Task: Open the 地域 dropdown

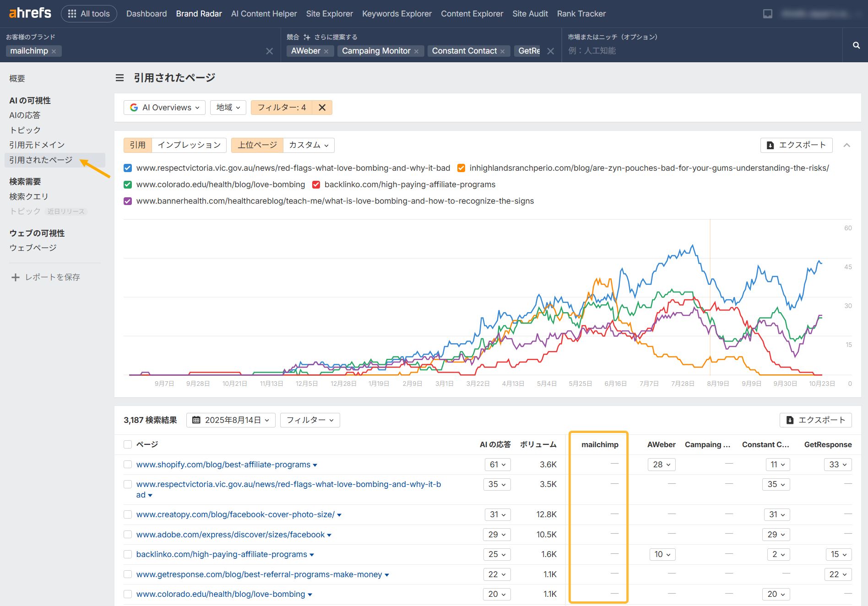Action: pos(228,107)
